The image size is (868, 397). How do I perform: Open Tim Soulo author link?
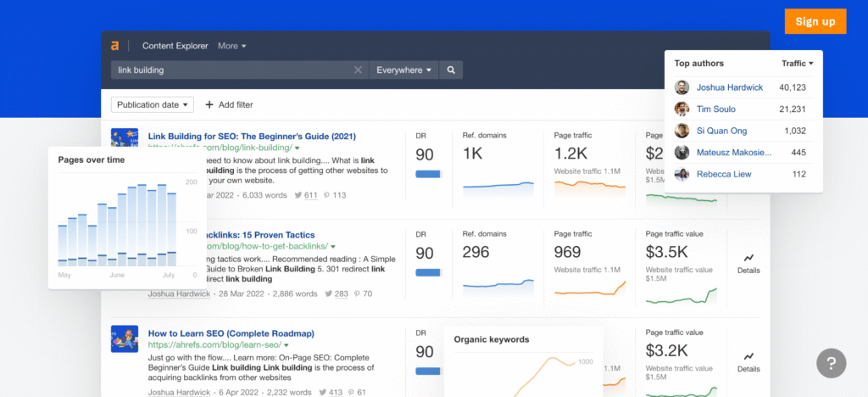[x=715, y=109]
